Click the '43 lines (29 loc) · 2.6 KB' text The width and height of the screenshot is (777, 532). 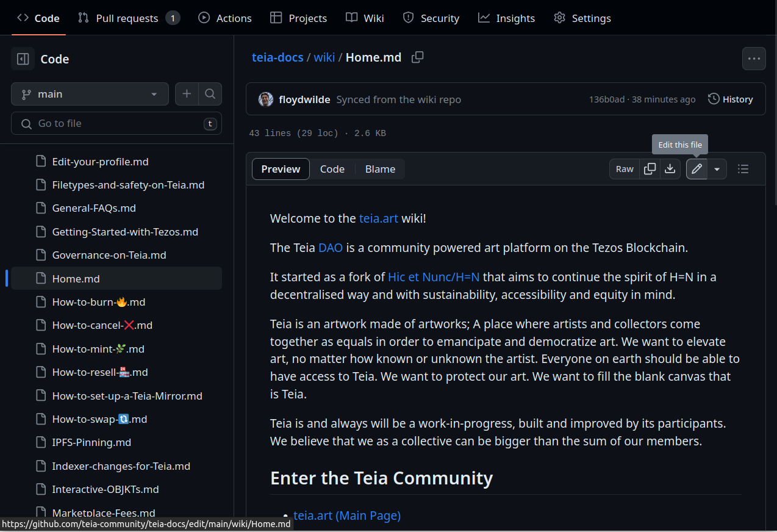point(317,133)
